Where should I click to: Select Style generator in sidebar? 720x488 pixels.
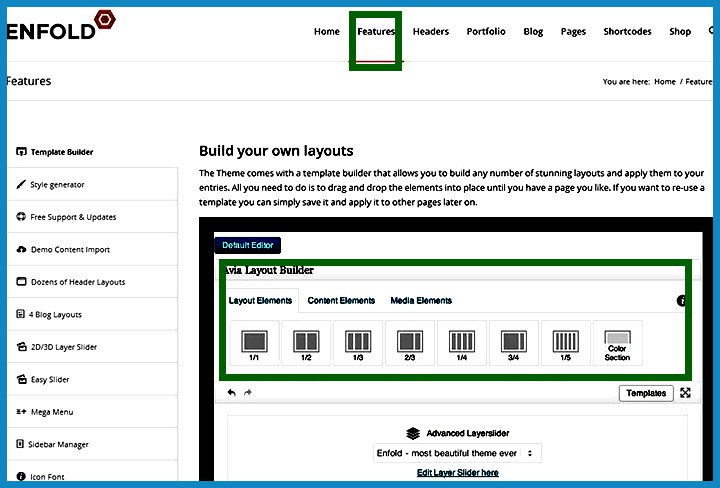coord(92,185)
